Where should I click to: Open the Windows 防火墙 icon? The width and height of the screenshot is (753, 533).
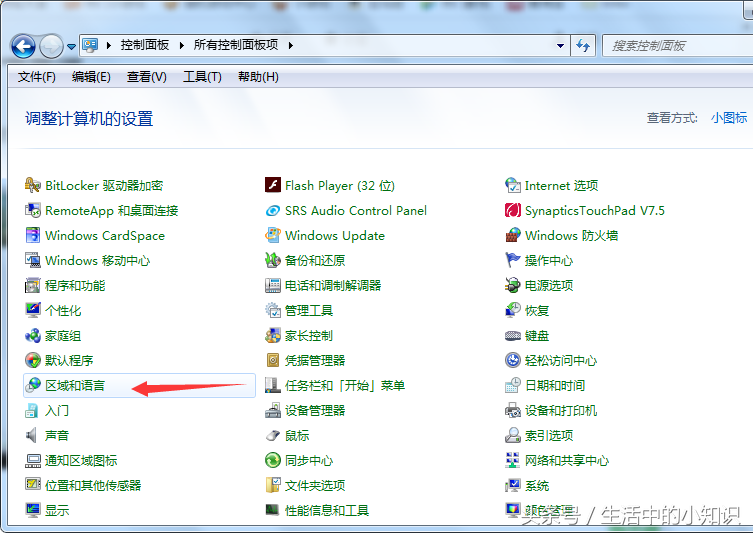(513, 235)
